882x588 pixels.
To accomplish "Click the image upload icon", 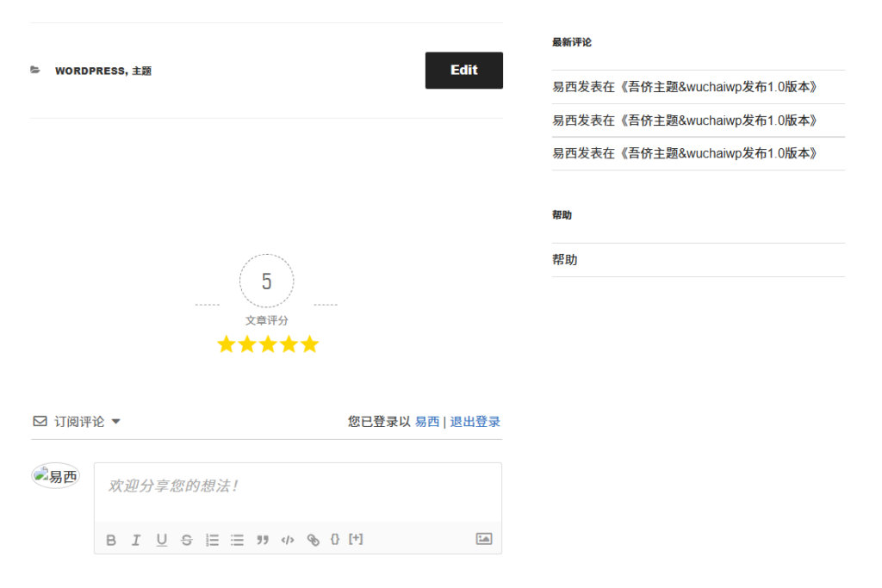I will [x=484, y=539].
